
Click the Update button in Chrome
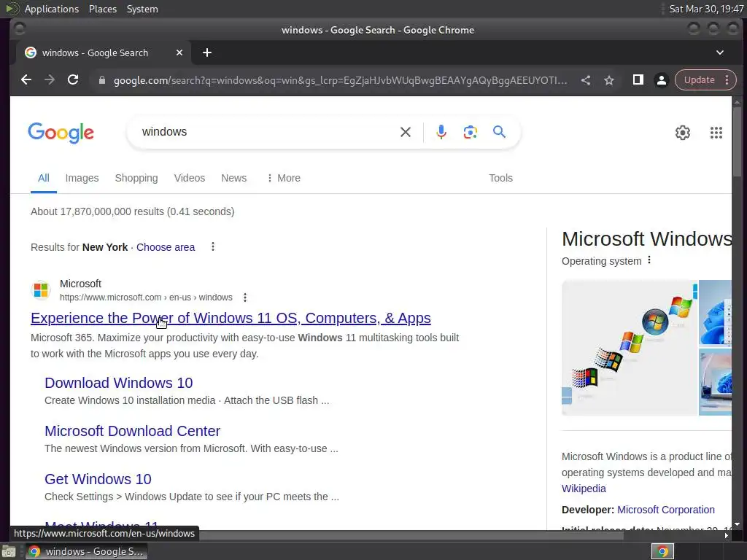pyautogui.click(x=699, y=80)
